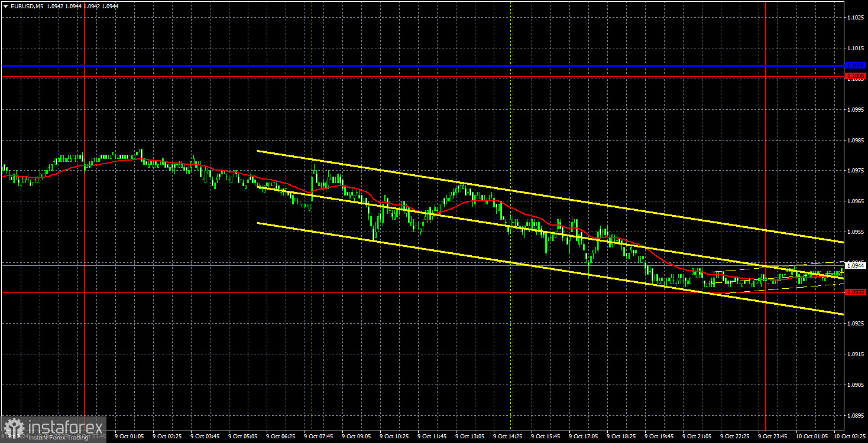Click the 9 Oct 07:45 time label
This screenshot has height=443, width=868.
coord(319,437)
